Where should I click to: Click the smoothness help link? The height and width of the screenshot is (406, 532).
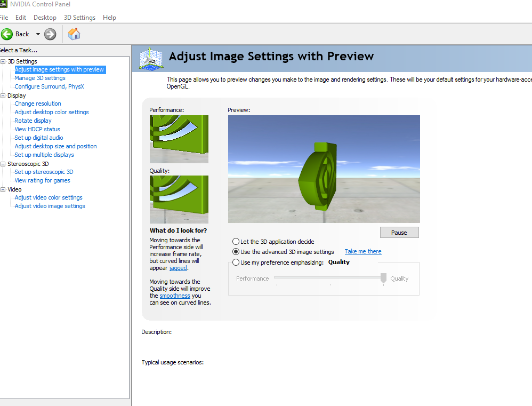(175, 296)
